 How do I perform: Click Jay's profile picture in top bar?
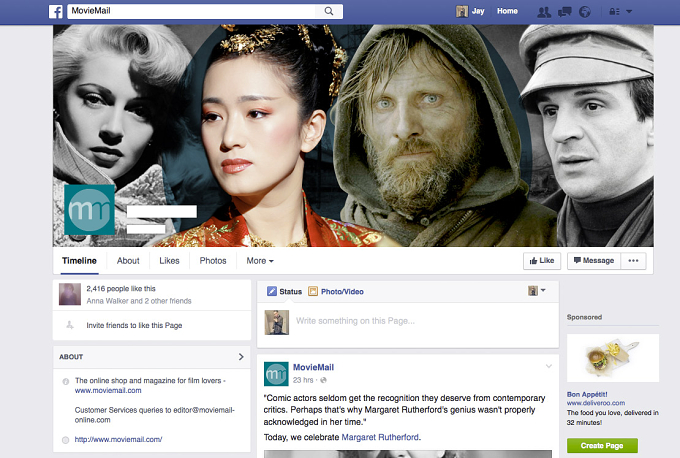[461, 11]
